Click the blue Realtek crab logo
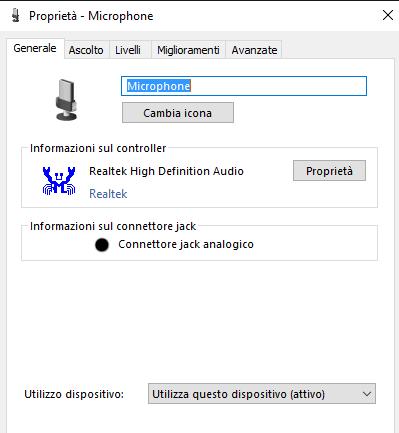 pyautogui.click(x=59, y=180)
